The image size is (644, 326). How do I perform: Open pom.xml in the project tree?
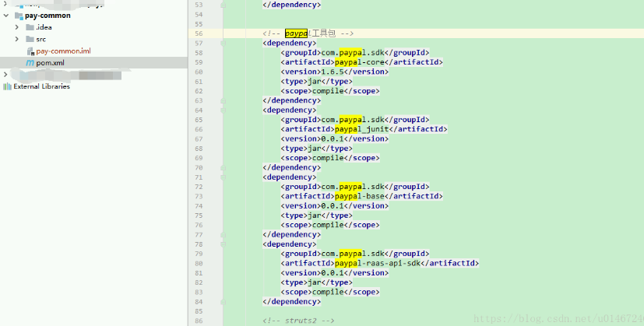[x=50, y=63]
